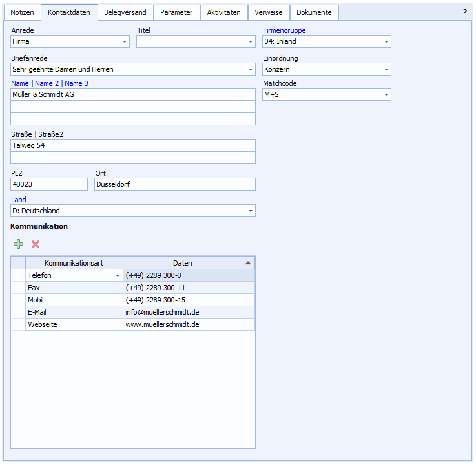Click the red X delete communication icon
This screenshot has width=476, height=464.
[36, 244]
